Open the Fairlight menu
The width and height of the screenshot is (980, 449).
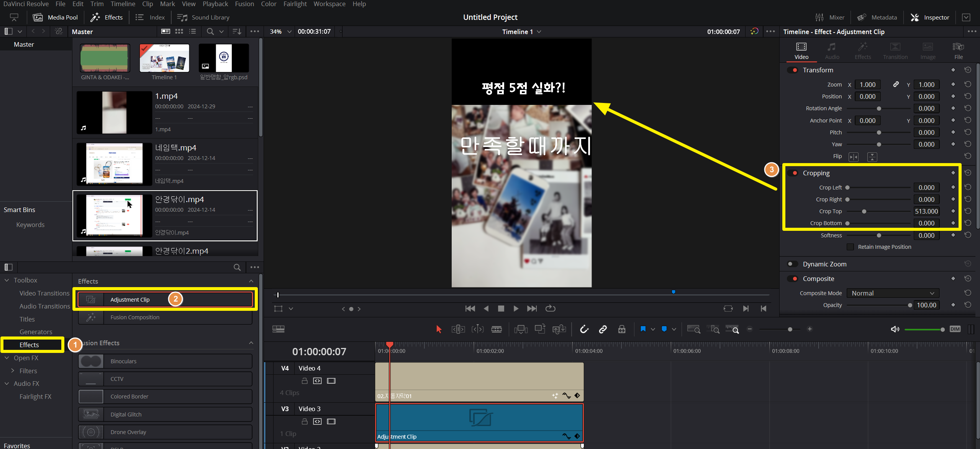pyautogui.click(x=295, y=4)
